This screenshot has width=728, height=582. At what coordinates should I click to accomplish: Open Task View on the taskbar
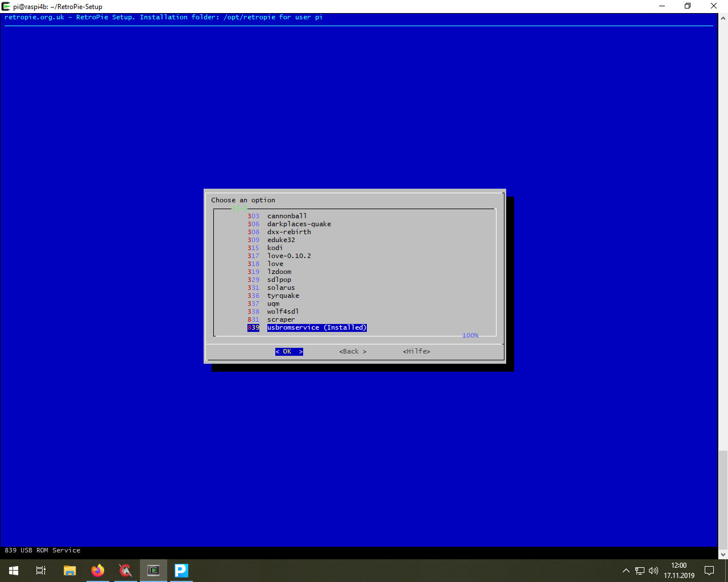[41, 571]
